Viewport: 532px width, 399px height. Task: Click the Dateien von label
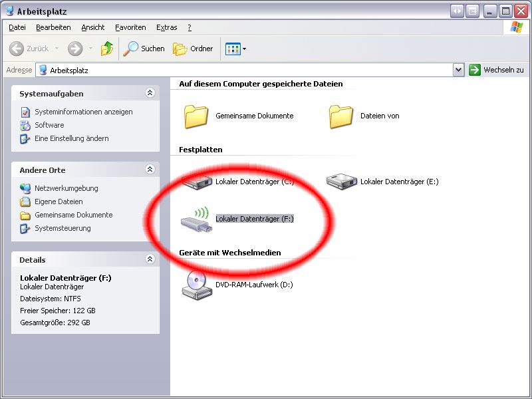380,116
